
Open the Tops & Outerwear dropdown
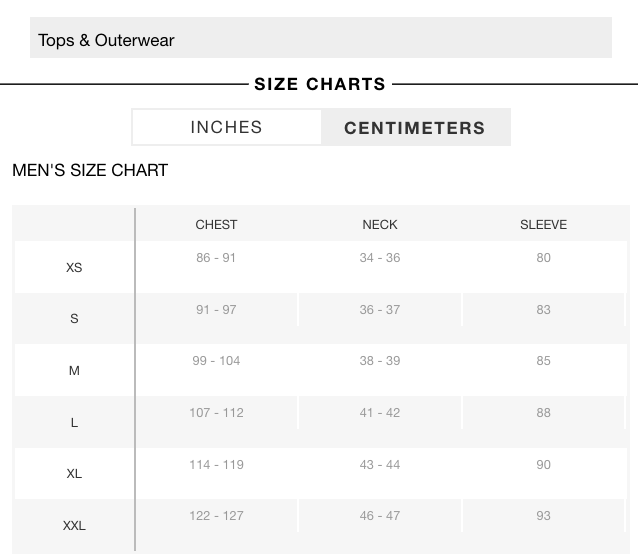pyautogui.click(x=320, y=40)
